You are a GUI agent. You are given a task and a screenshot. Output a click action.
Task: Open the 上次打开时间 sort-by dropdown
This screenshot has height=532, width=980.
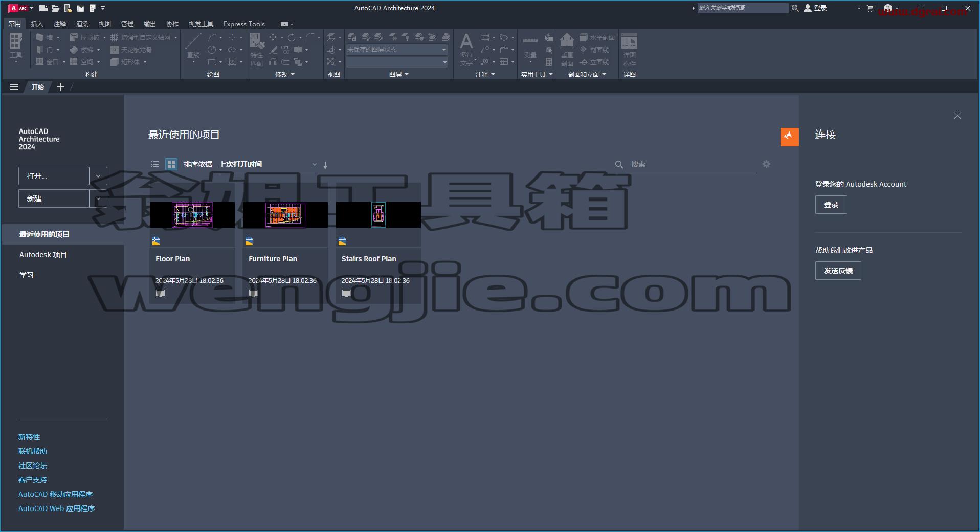coord(268,164)
